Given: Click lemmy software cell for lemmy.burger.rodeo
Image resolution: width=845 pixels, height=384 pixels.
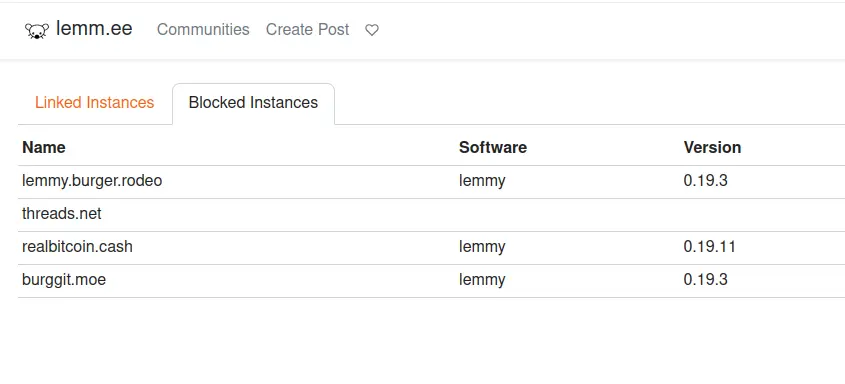Looking at the screenshot, I should [482, 181].
